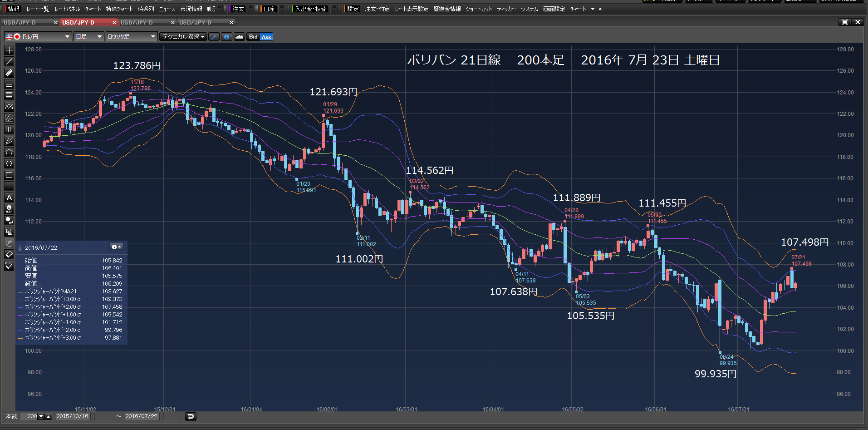
Task: Open the ロウソク足 chart type dropdown
Action: 132,37
